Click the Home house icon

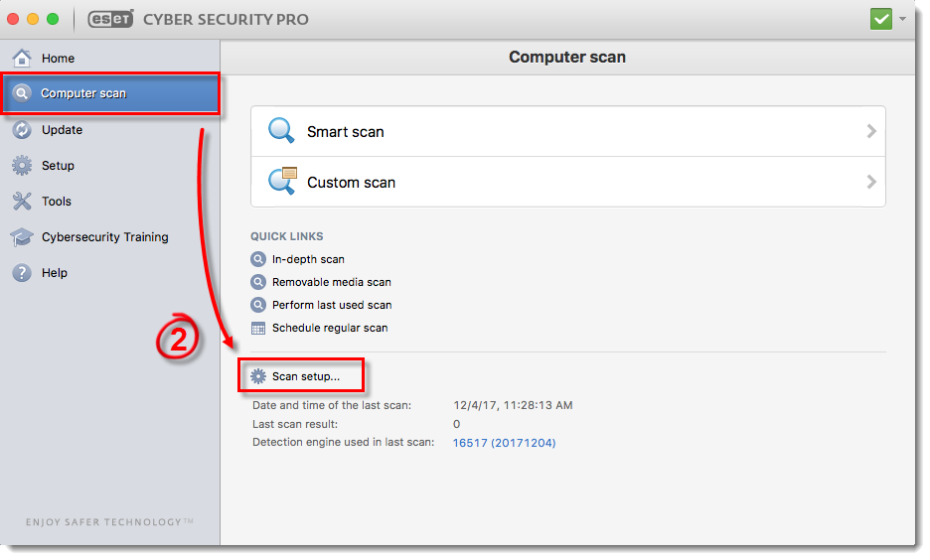pos(21,59)
